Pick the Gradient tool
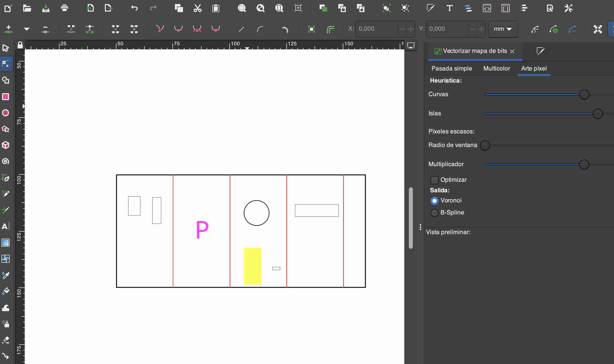Viewport: 614px width, 364px height. 6,243
